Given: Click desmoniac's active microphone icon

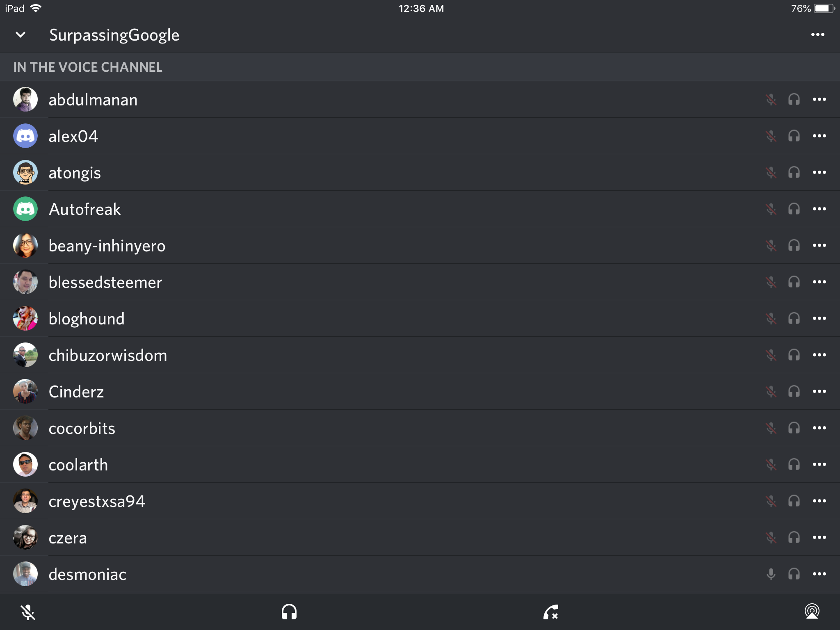Looking at the screenshot, I should pyautogui.click(x=771, y=574).
